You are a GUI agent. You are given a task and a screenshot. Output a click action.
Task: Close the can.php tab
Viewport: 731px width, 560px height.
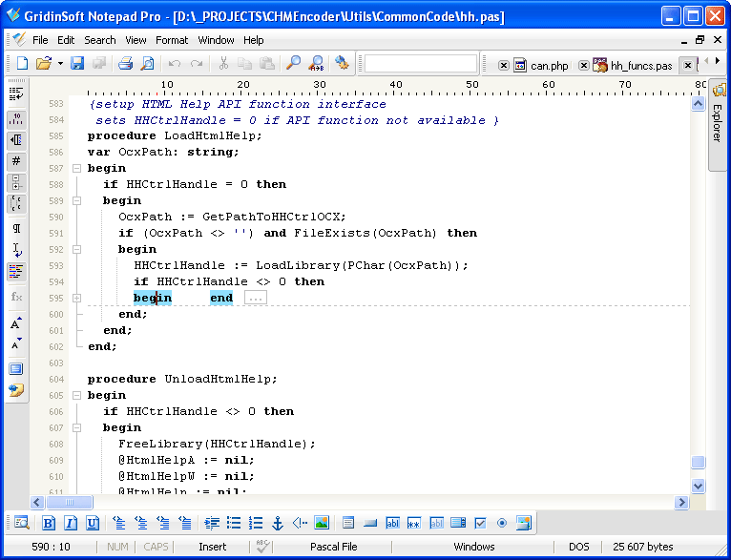click(x=504, y=66)
